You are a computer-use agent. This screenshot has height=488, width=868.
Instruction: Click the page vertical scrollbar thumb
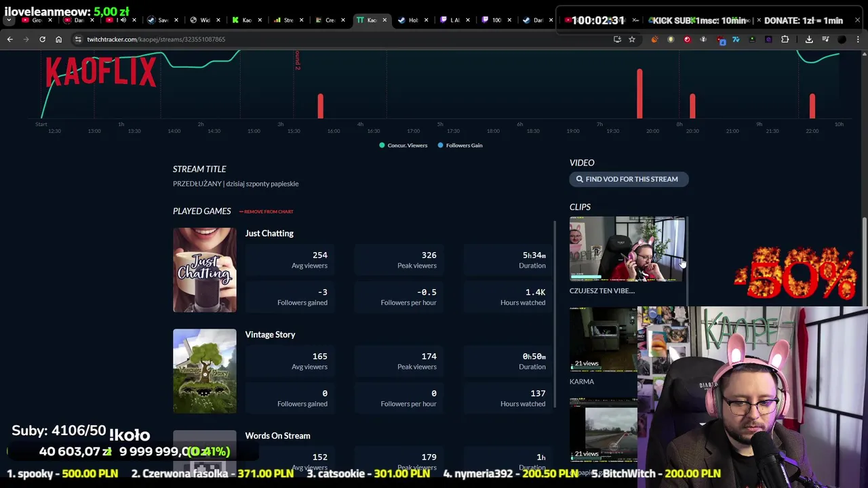pyautogui.click(x=864, y=261)
